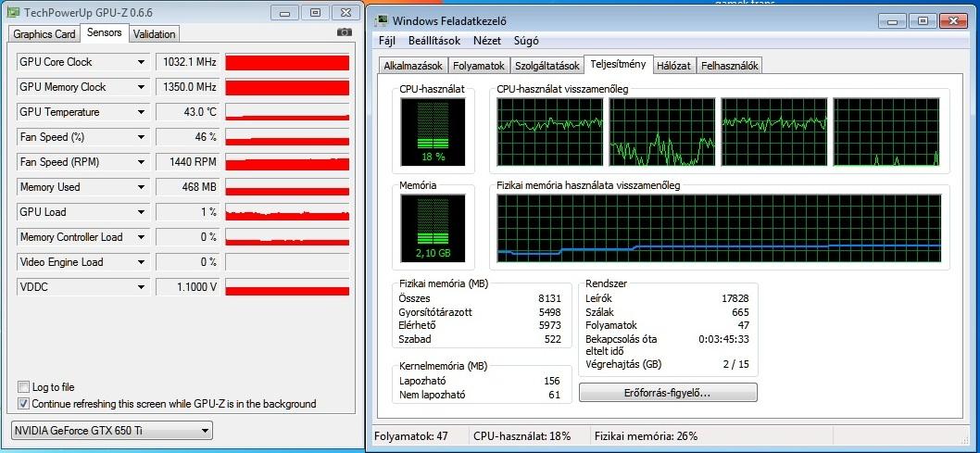Switch to the Graphics Card tab
The width and height of the screenshot is (980, 453).
44,33
